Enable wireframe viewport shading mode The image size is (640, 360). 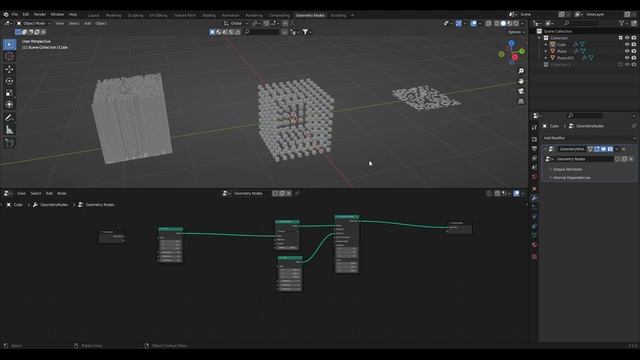pyautogui.click(x=497, y=24)
